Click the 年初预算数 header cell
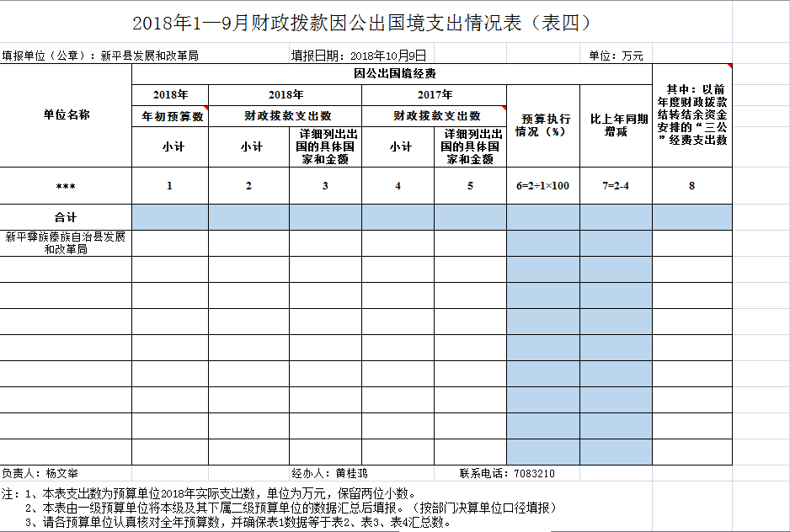The width and height of the screenshot is (790, 532). click(x=170, y=116)
